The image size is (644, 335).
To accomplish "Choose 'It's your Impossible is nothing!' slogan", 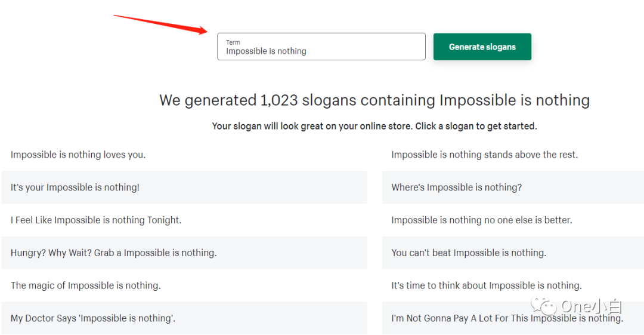I will click(75, 188).
